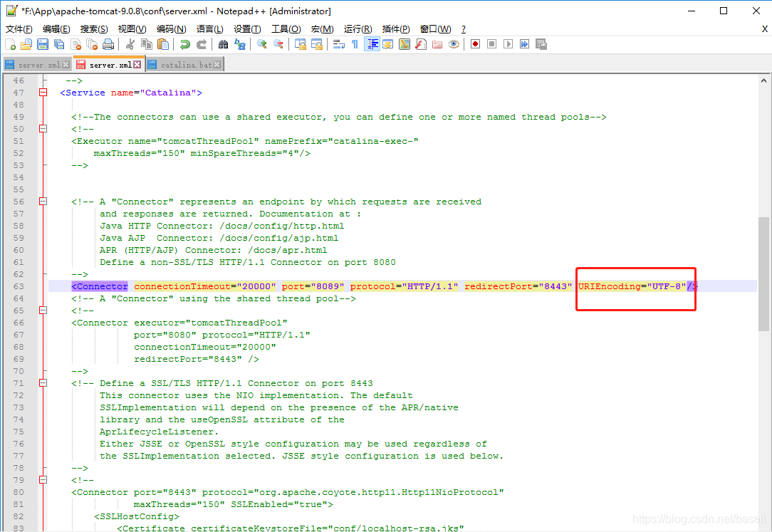Click the Open file folder icon

(26, 45)
